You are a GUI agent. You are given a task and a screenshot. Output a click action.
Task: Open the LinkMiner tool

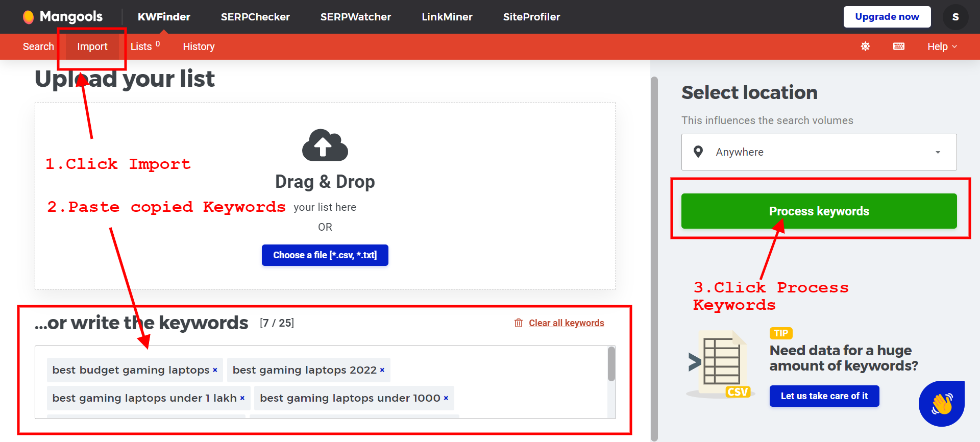(x=447, y=17)
